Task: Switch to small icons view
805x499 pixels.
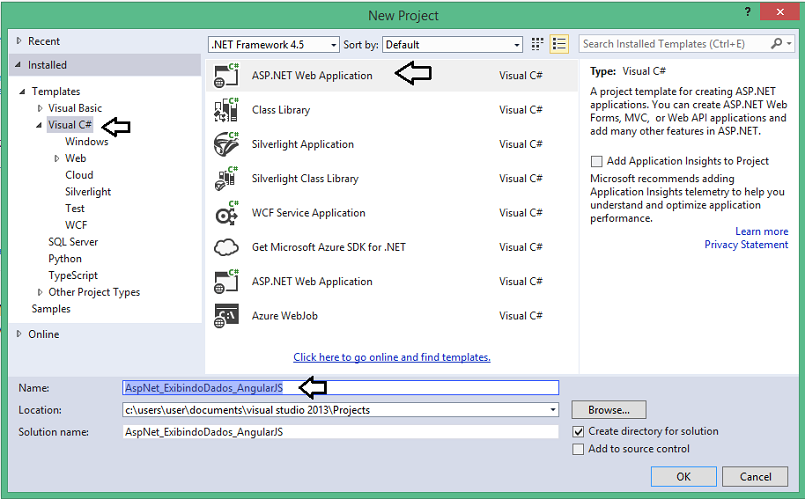Action: 537,44
